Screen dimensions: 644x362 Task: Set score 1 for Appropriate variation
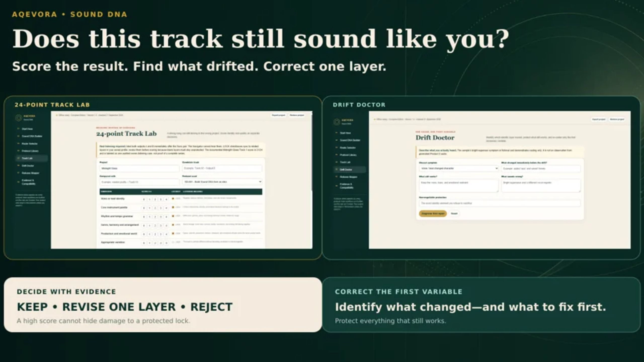149,243
